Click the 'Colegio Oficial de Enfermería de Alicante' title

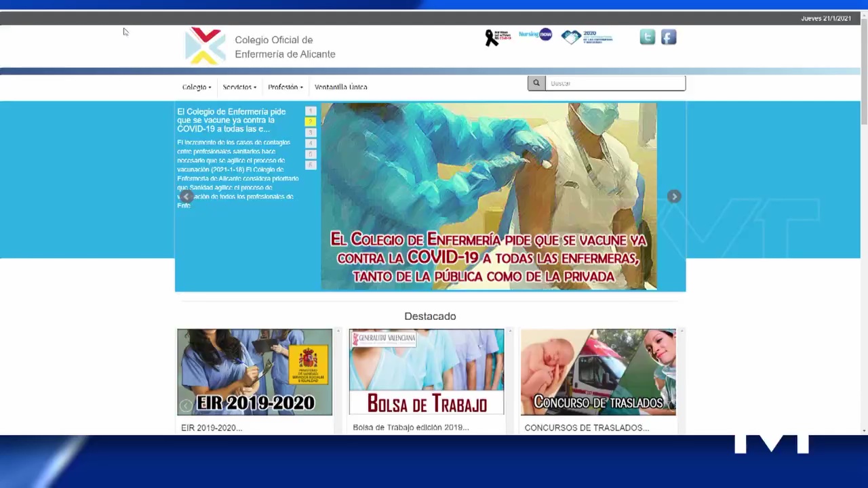[285, 47]
